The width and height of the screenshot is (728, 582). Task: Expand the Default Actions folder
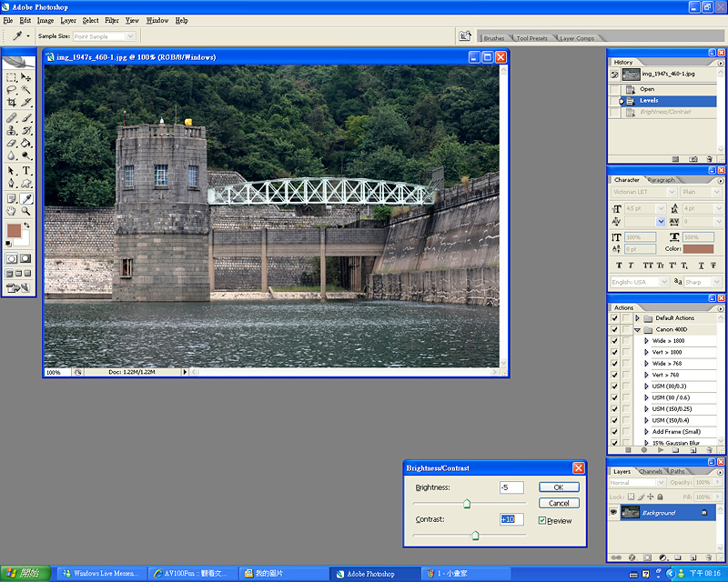pos(638,318)
